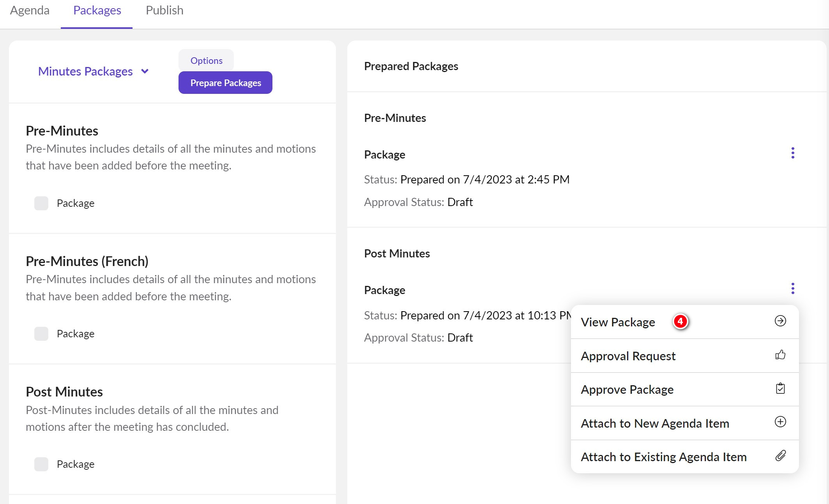Screen dimensions: 829x504
Task: Enable the Package checkbox under Post Minutes
Action: 41,464
